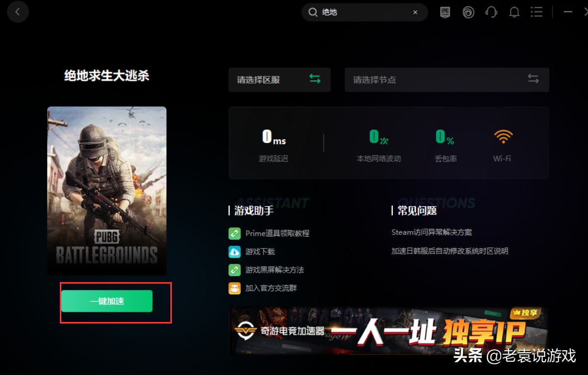The image size is (588, 375).
Task: Open Steam访问异常解决方案 article
Action: point(432,232)
